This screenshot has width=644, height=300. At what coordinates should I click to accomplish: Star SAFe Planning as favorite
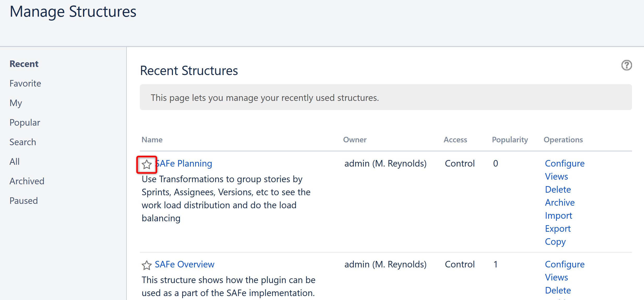(x=147, y=164)
